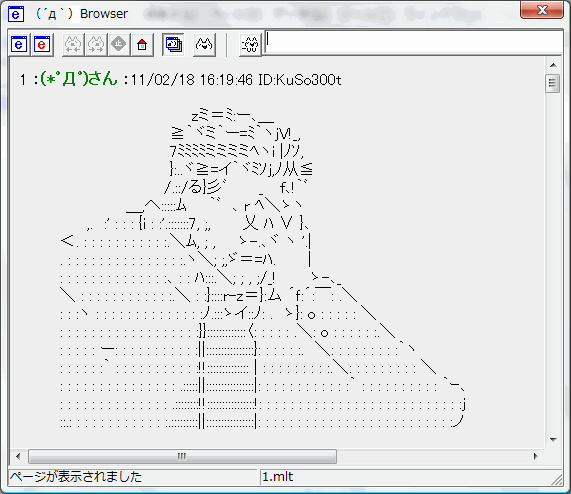Click the horizontal scrollbar thumb

(182, 456)
